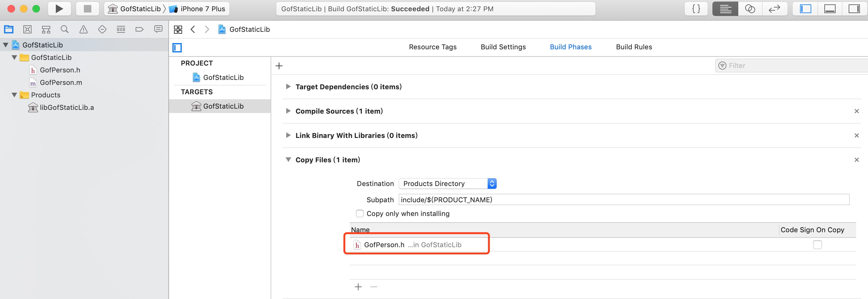Go forward in editor history
This screenshot has width=868, height=299.
point(207,29)
